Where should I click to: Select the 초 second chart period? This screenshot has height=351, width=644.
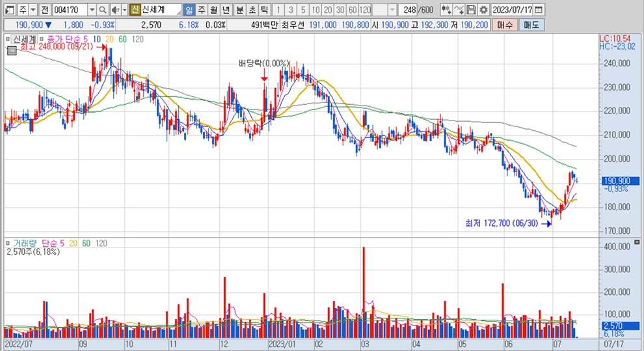tap(252, 10)
